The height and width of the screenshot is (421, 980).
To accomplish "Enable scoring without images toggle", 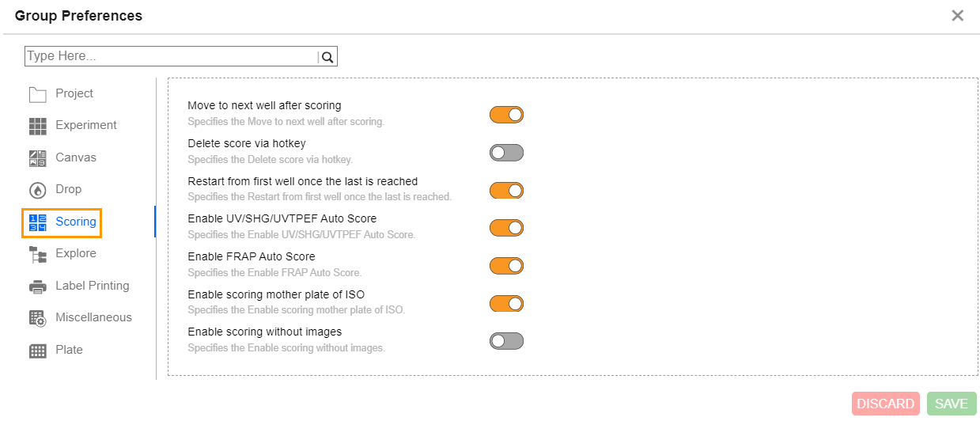I will point(506,341).
